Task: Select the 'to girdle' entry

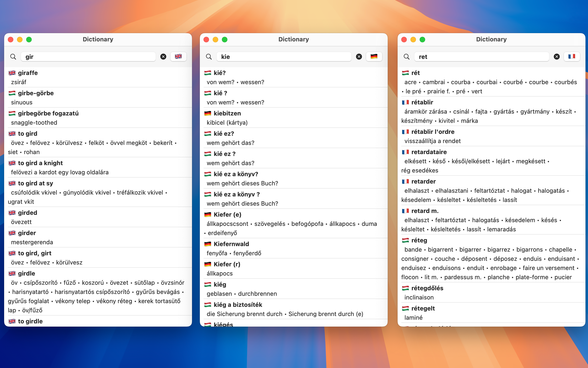Action: [x=98, y=321]
